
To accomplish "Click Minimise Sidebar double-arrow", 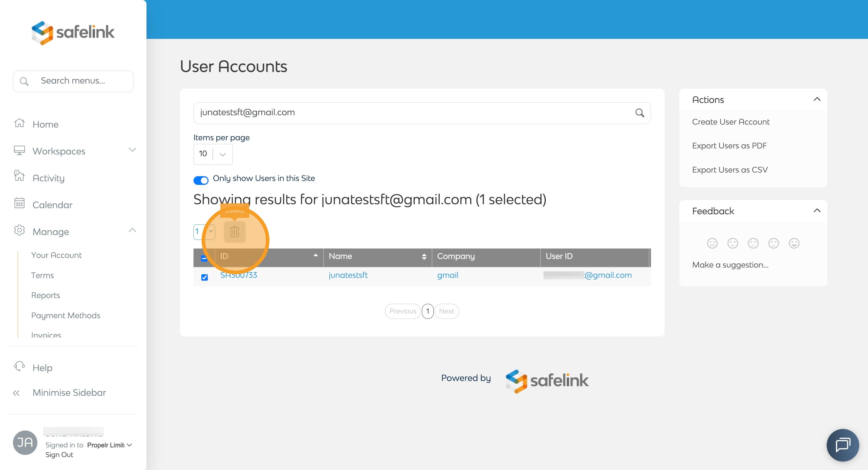I will tap(16, 393).
